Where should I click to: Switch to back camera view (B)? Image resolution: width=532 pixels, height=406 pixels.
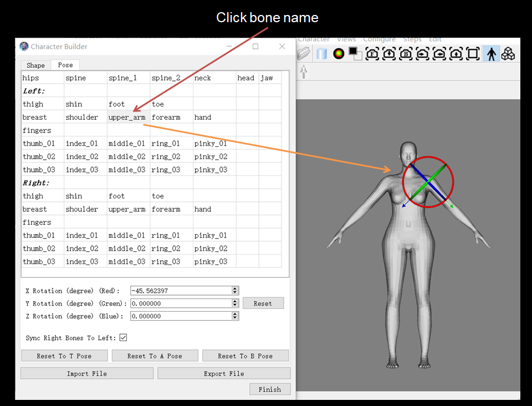click(406, 54)
